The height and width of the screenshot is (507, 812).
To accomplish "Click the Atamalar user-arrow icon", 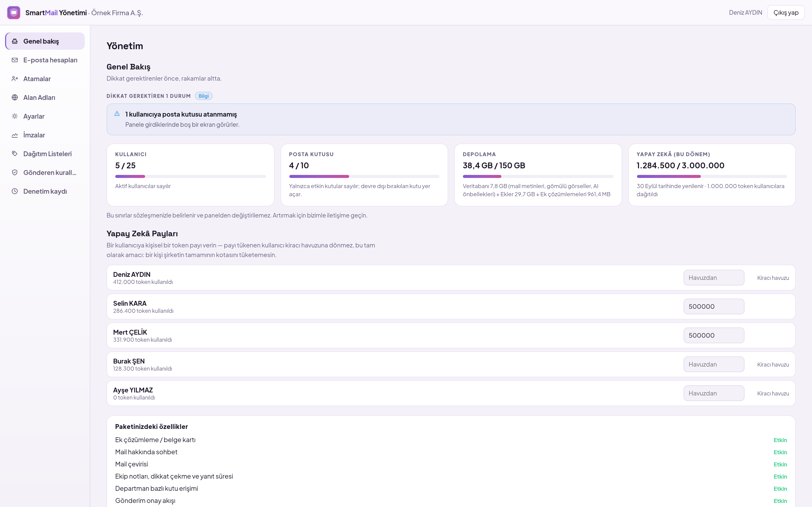I will [x=15, y=79].
